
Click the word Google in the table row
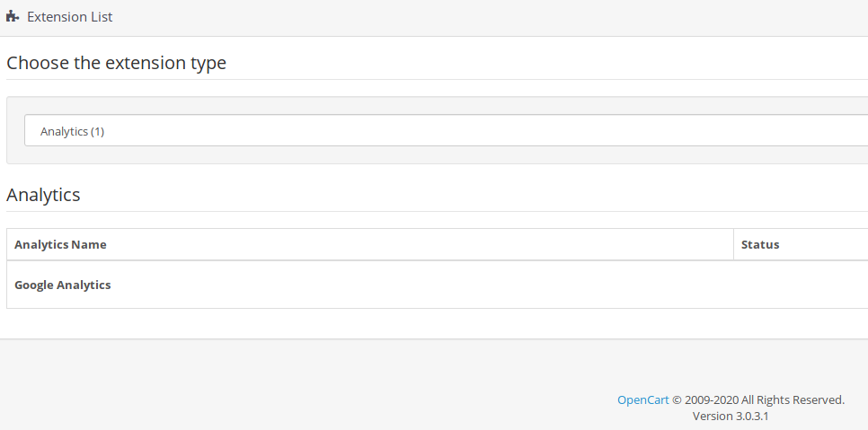pos(34,285)
